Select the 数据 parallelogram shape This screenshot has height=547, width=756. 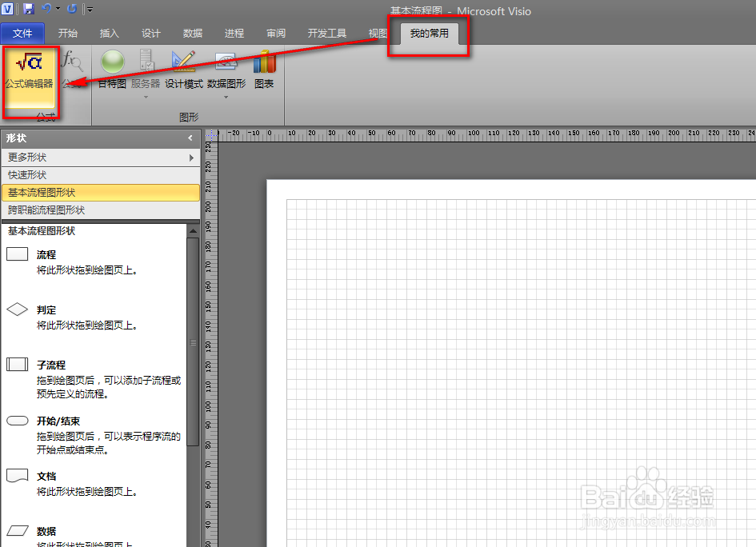point(18,531)
